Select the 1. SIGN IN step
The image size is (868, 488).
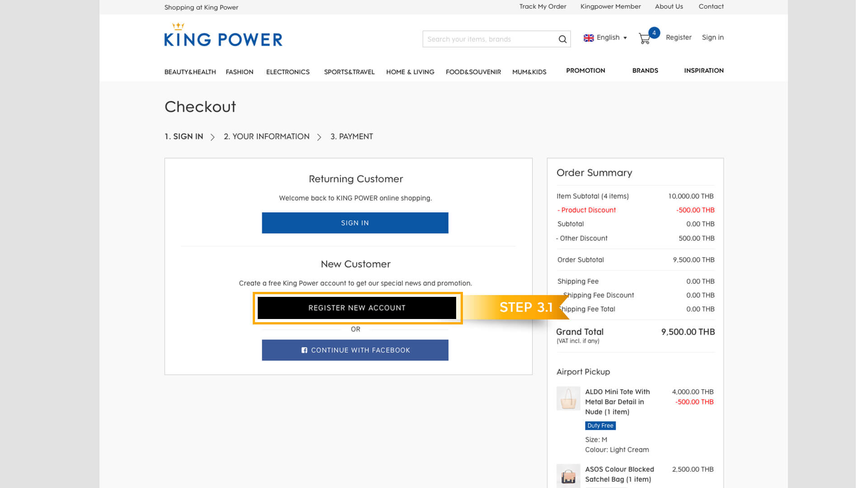click(184, 136)
